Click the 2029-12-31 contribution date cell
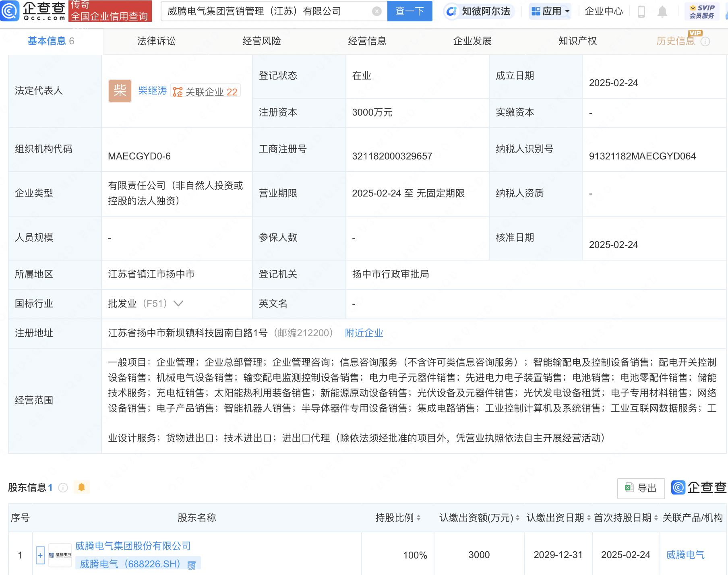 tap(558, 555)
